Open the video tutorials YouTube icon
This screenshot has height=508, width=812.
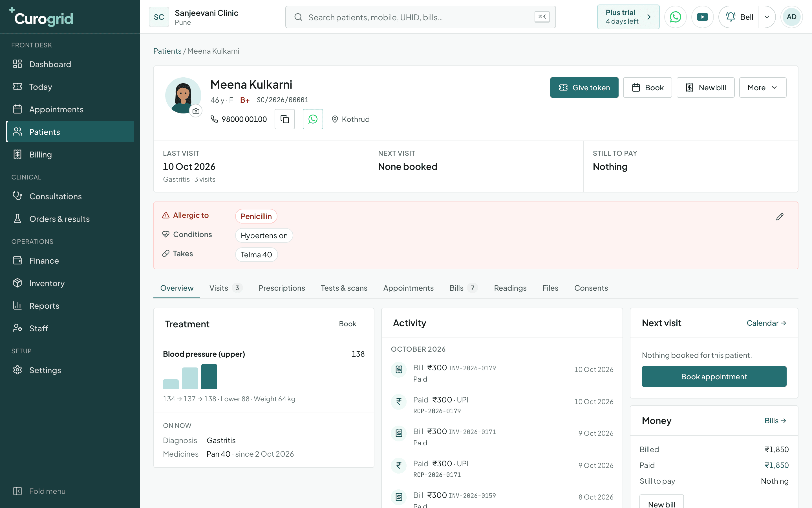pyautogui.click(x=702, y=17)
